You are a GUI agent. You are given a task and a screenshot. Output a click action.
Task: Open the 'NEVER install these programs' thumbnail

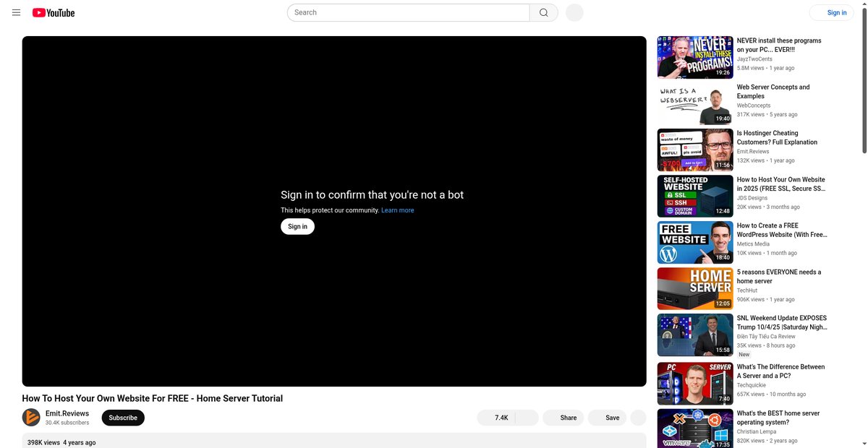click(695, 57)
